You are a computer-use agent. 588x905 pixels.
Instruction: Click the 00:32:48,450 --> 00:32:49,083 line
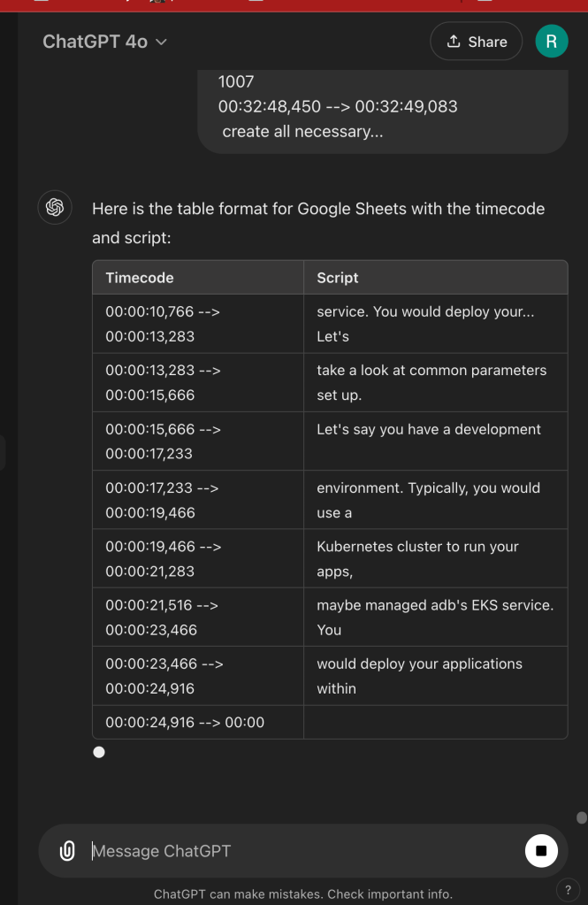click(x=338, y=107)
